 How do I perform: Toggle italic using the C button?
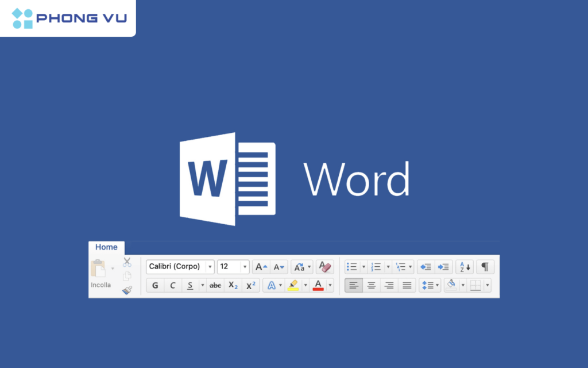(x=173, y=285)
